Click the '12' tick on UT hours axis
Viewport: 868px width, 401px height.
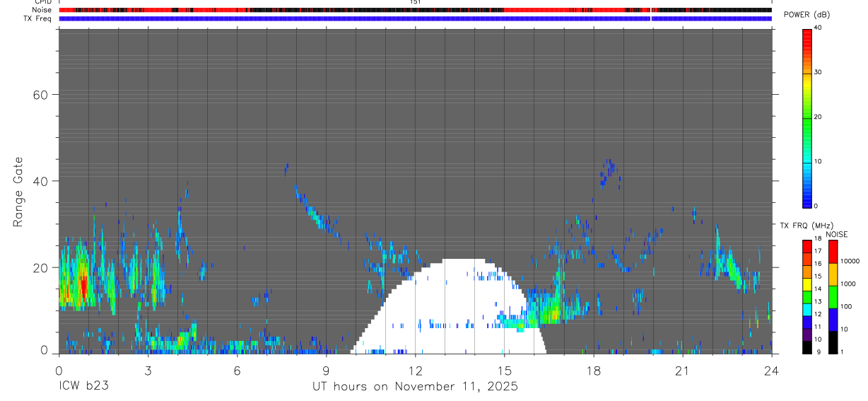click(x=415, y=370)
